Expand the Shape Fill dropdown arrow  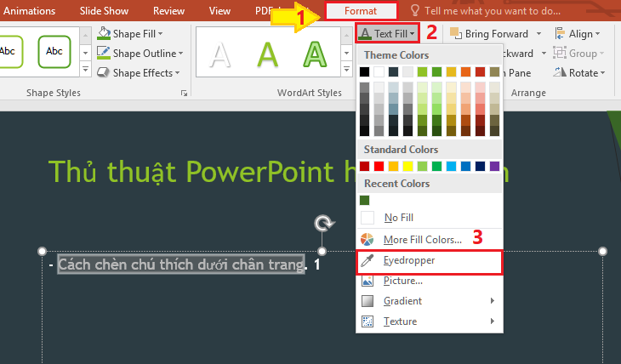click(x=161, y=34)
